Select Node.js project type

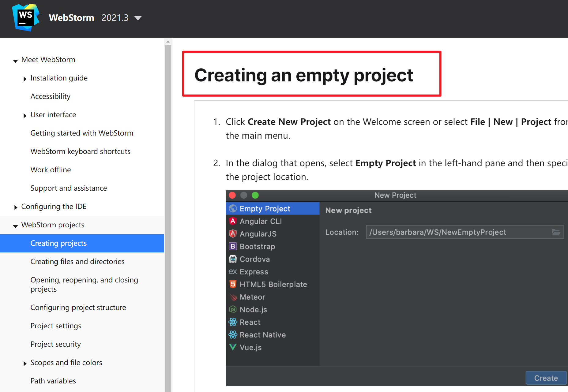(273, 309)
